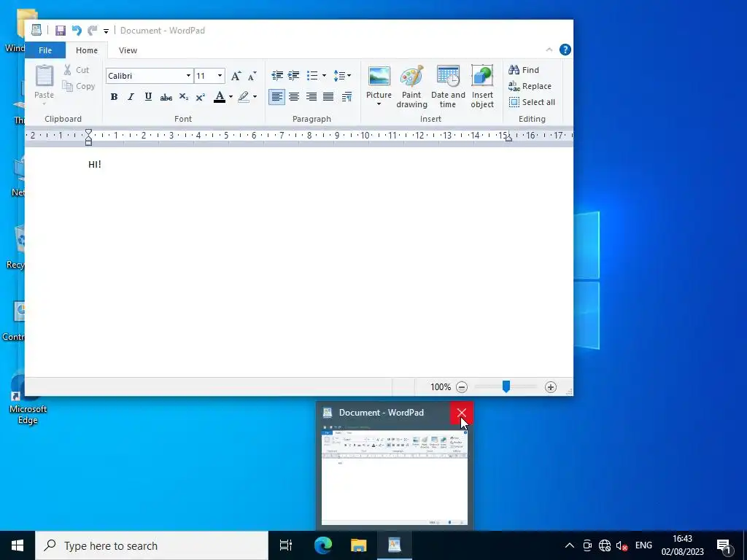Viewport: 747px width, 560px height.
Task: Switch to the Home tab
Action: 87,50
